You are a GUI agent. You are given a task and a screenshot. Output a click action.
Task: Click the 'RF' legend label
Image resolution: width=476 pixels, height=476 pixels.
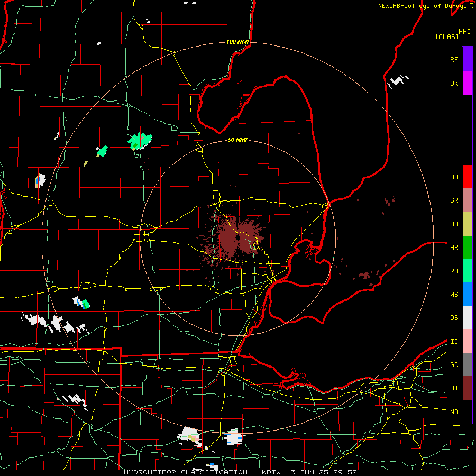[x=454, y=60]
